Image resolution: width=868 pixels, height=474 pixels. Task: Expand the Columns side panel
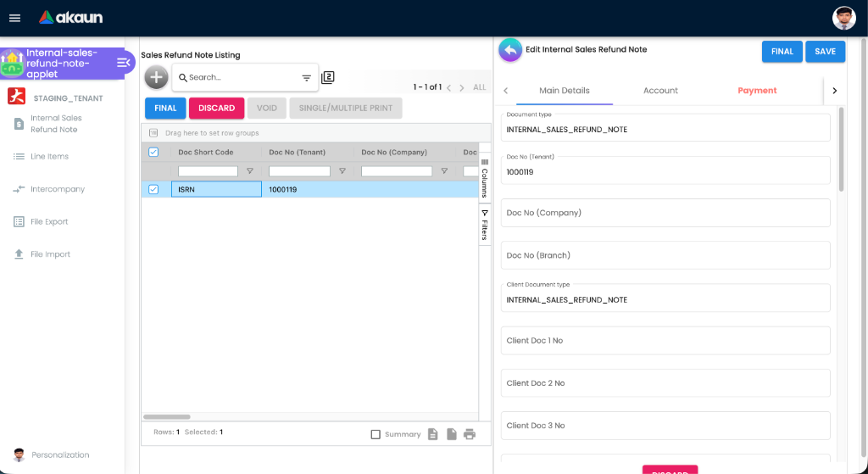coord(484,178)
